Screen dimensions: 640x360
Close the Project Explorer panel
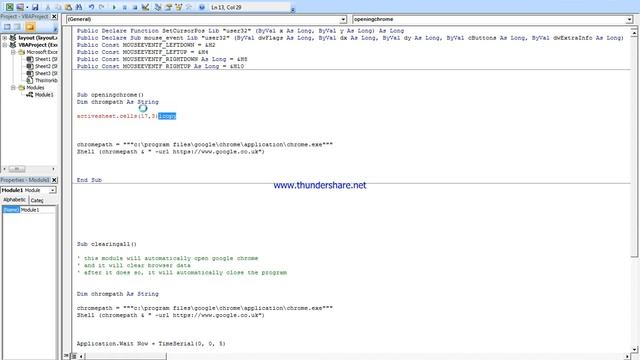tap(54, 16)
